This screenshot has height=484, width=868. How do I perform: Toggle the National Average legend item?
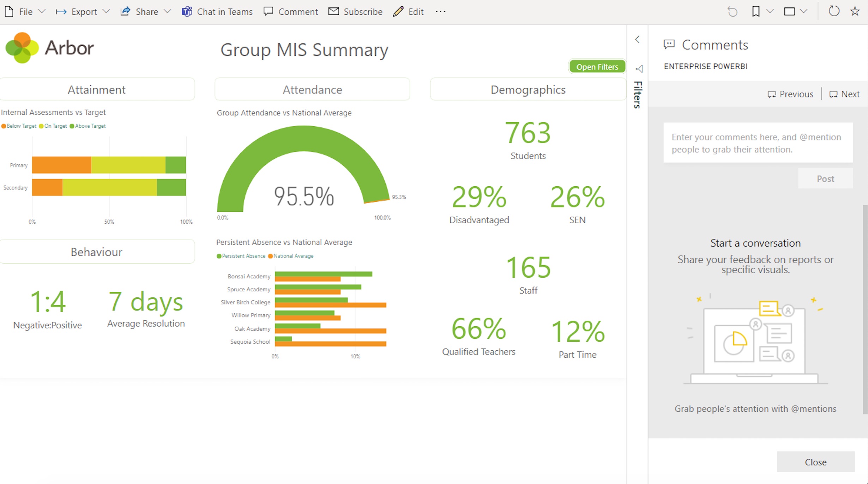[x=291, y=256]
